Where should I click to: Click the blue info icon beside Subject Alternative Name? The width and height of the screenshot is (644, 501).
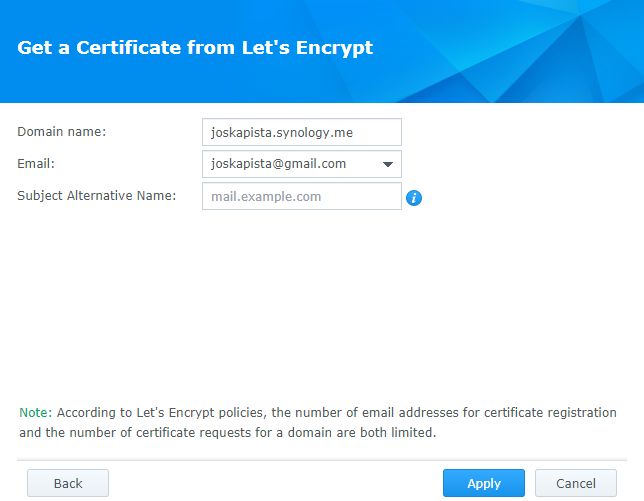(x=414, y=198)
